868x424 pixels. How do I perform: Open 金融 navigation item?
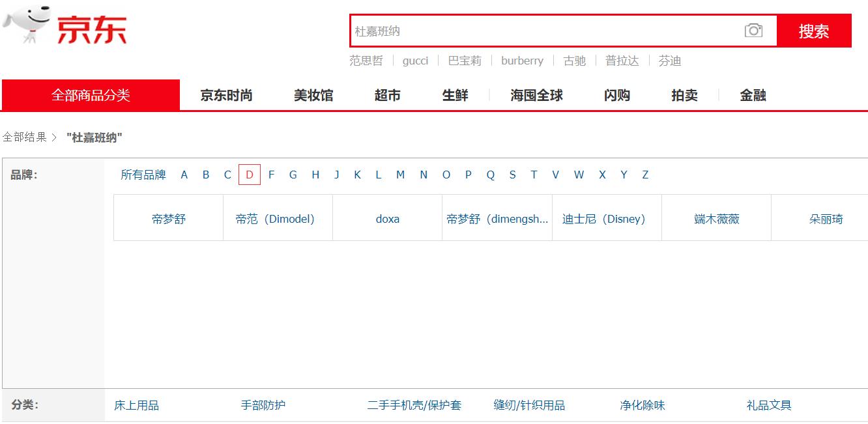pos(753,95)
